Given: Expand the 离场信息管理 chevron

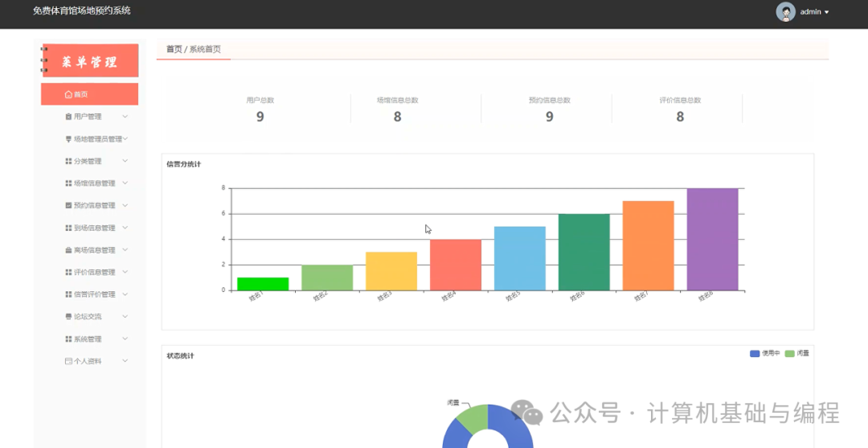Looking at the screenshot, I should coord(125,250).
